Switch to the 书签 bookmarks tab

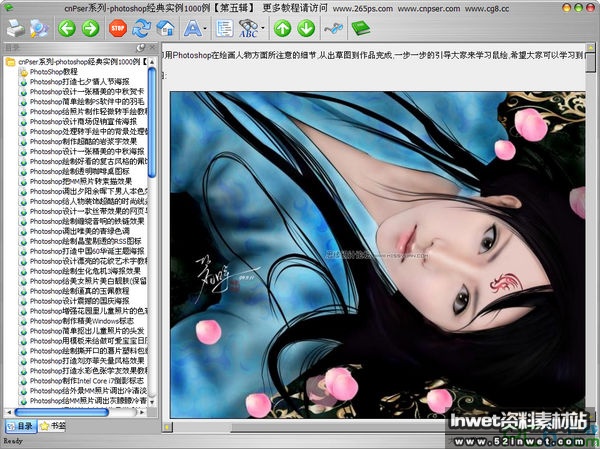click(x=52, y=426)
